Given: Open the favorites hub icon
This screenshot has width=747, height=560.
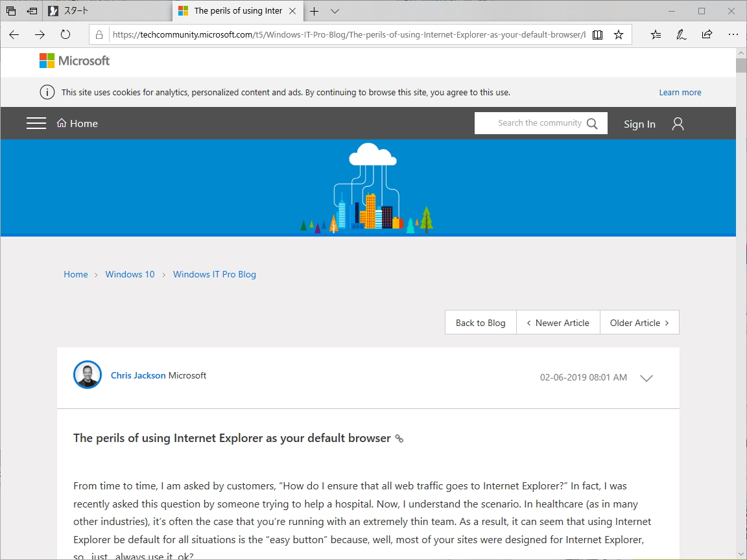Looking at the screenshot, I should coord(656,34).
